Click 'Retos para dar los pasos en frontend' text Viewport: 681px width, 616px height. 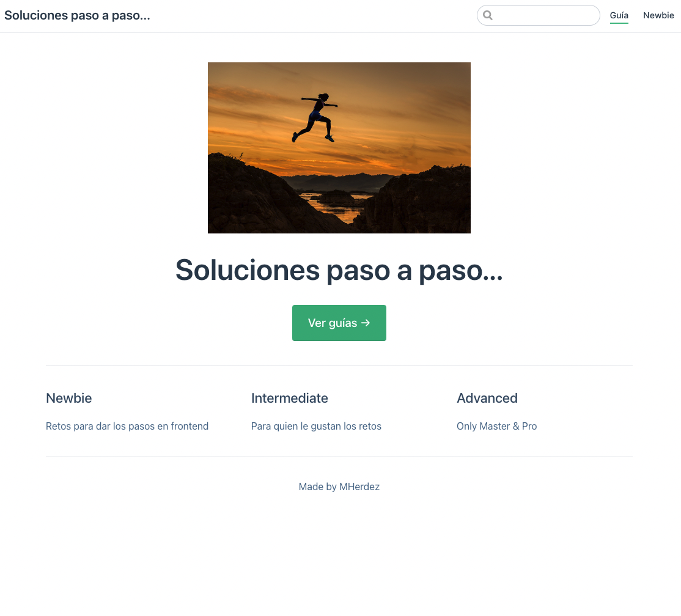coord(127,426)
